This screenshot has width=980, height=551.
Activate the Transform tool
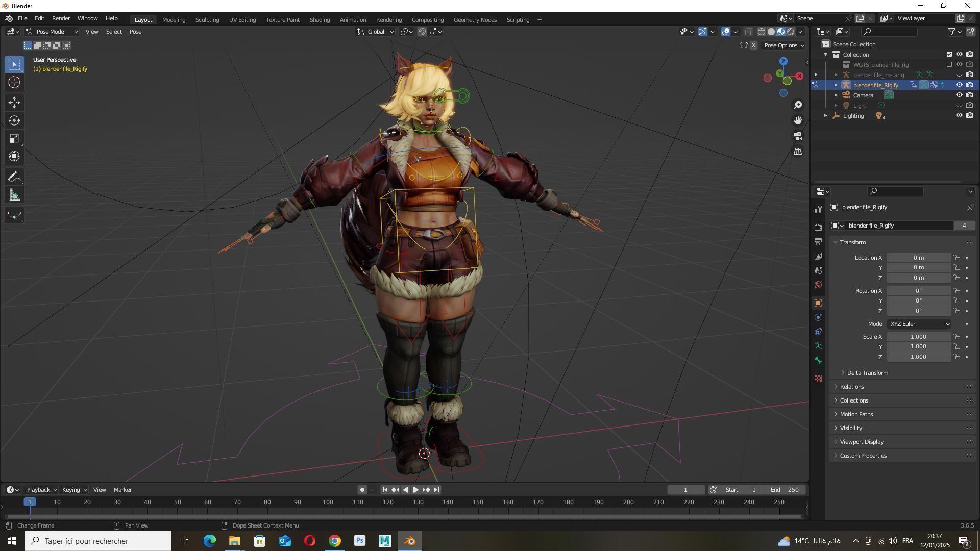[x=14, y=156]
